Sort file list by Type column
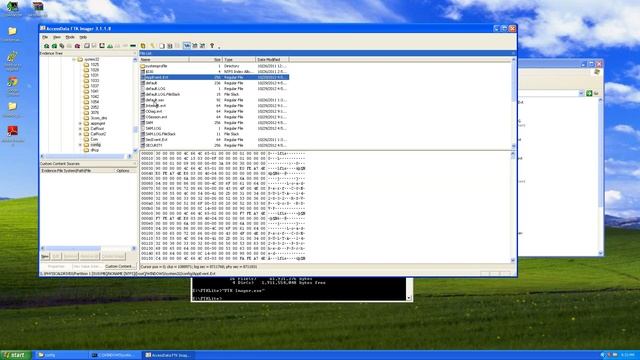Screen dimensions: 640x360 [x=239, y=60]
